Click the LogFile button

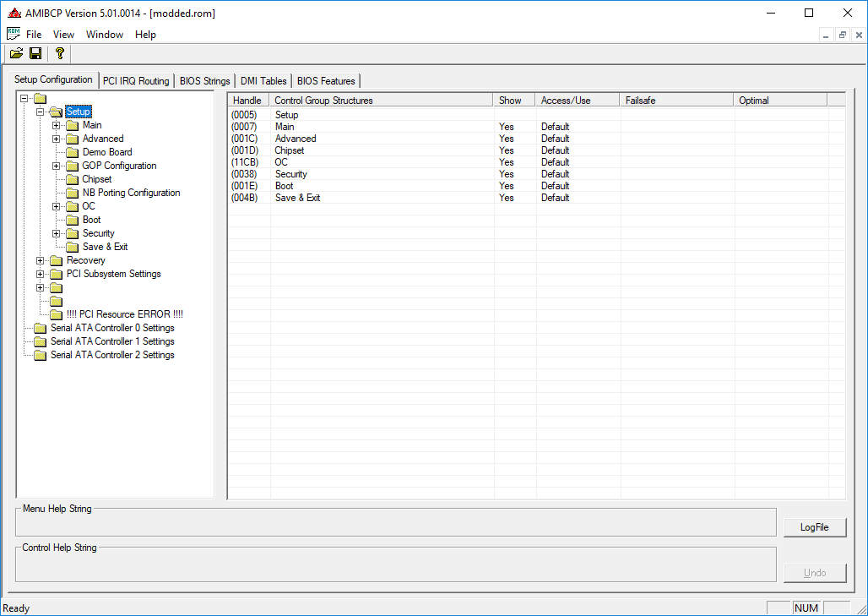pos(814,527)
